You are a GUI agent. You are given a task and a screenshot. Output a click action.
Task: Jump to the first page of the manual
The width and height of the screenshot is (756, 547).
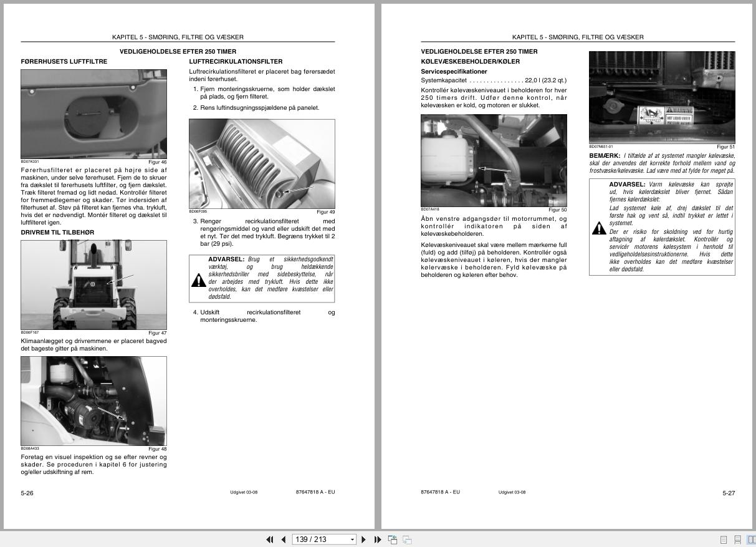click(270, 539)
